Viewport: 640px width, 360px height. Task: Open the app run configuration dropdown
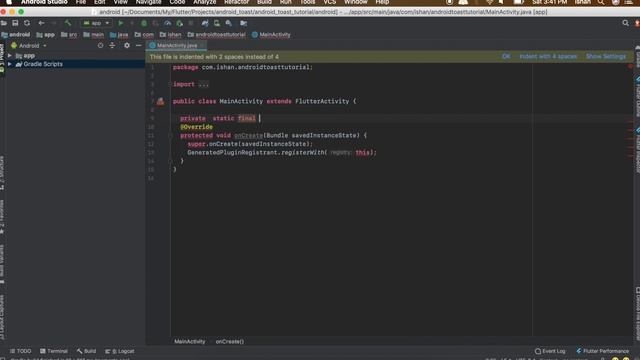pyautogui.click(x=96, y=23)
